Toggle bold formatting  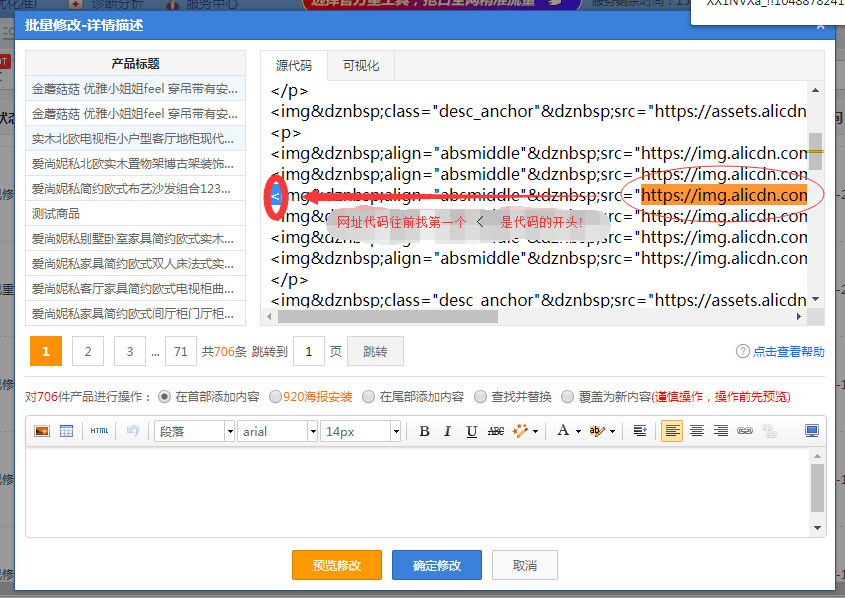424,431
